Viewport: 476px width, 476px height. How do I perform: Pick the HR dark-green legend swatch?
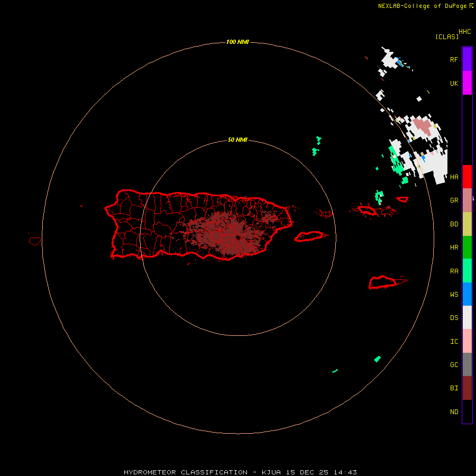[x=467, y=248]
